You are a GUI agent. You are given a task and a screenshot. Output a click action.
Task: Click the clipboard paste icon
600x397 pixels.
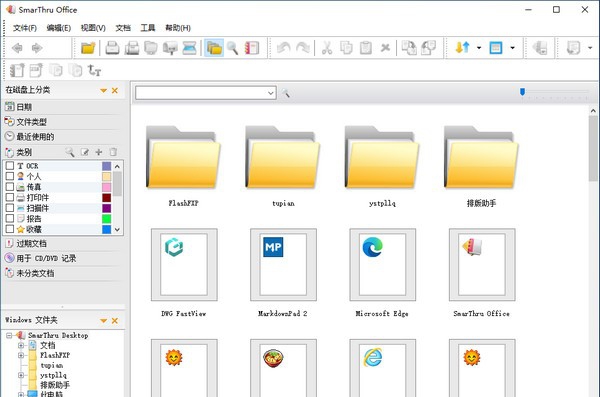[x=366, y=48]
